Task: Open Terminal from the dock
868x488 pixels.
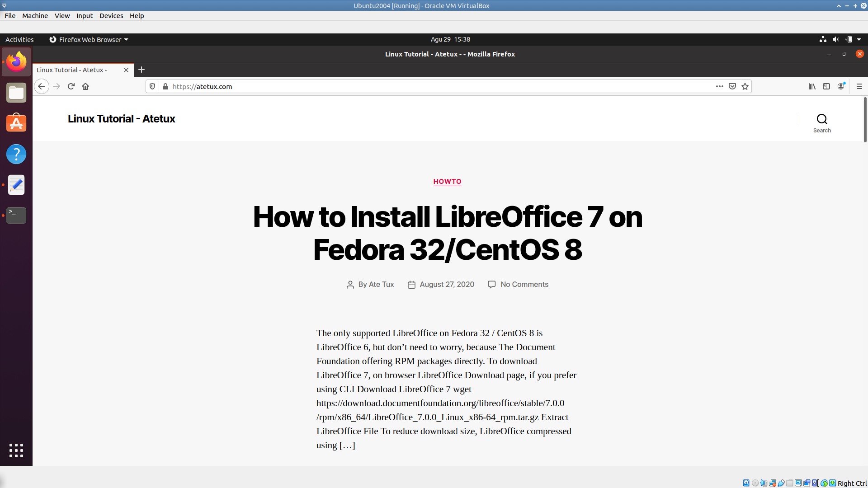Action: click(x=16, y=216)
